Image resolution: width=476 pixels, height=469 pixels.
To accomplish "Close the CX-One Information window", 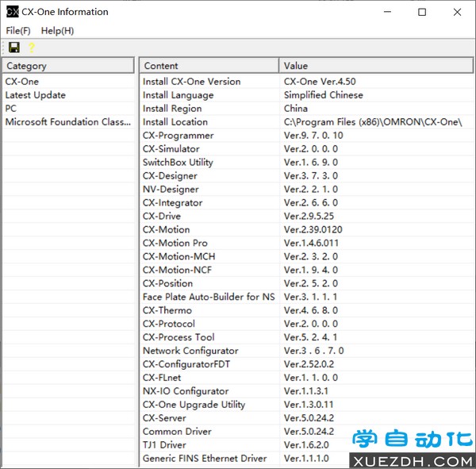I will tap(457, 12).
